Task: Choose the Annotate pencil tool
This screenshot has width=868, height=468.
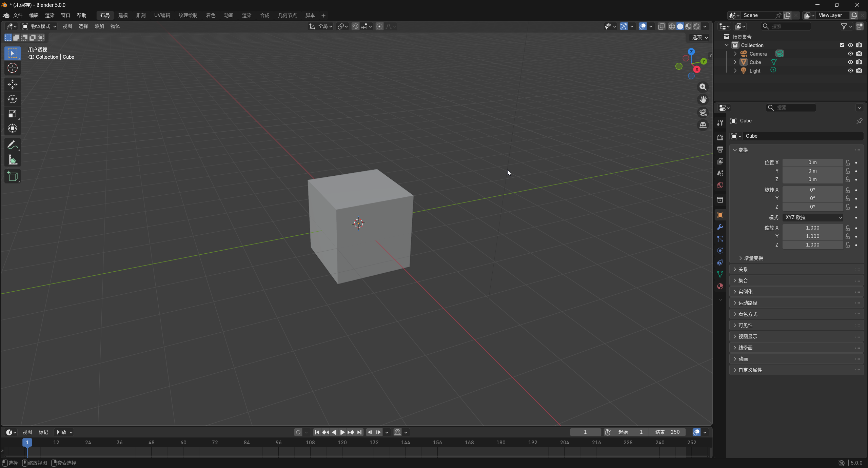Action: click(x=13, y=145)
